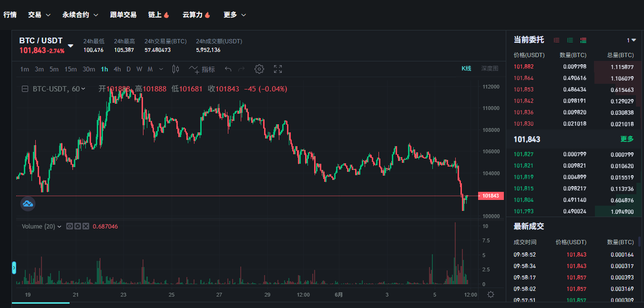Screen dimensions: 644x308
Task: Open chart settings gear icon
Action: [259, 69]
